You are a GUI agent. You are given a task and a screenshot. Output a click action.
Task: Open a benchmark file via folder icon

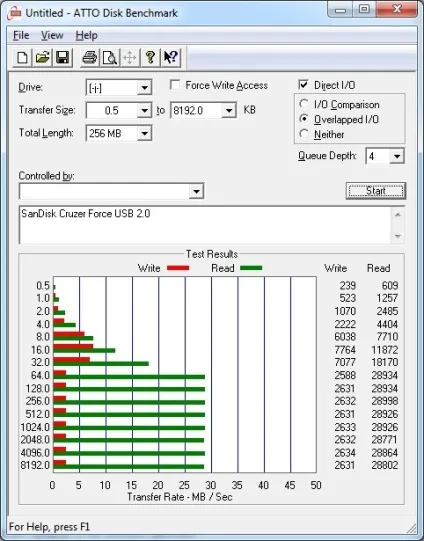point(42,57)
